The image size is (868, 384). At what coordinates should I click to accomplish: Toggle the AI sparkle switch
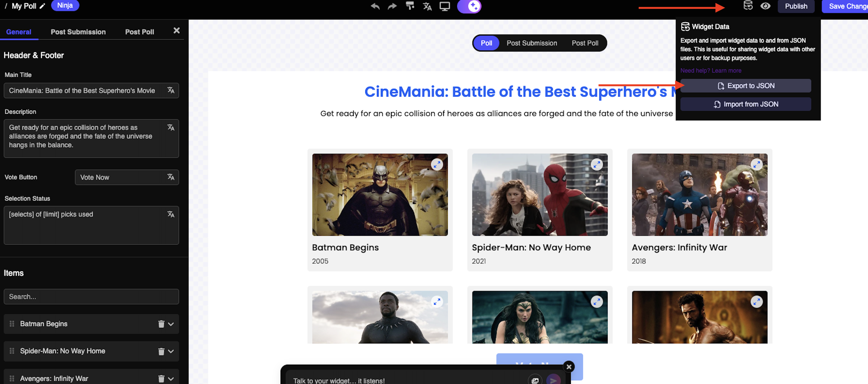(469, 6)
